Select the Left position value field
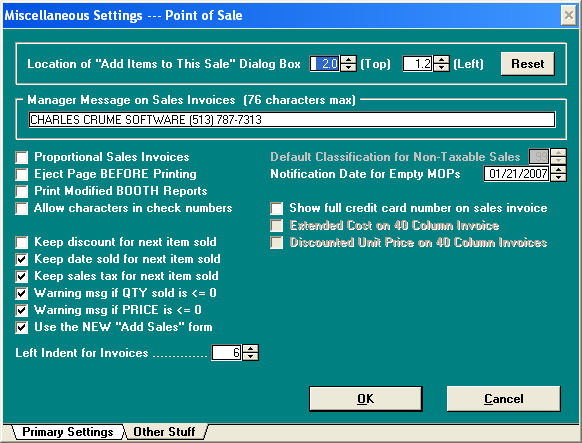 tap(418, 64)
